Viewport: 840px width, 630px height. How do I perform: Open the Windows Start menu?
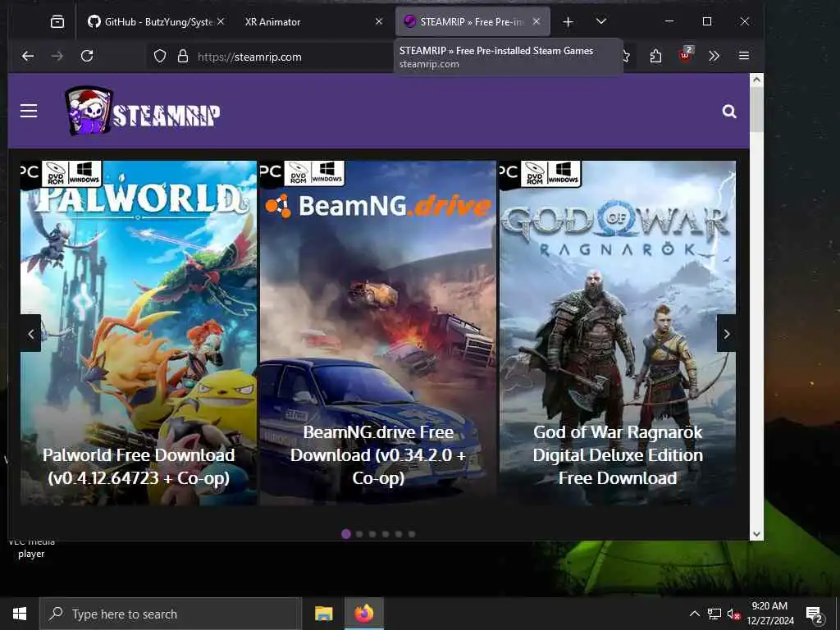pyautogui.click(x=20, y=614)
